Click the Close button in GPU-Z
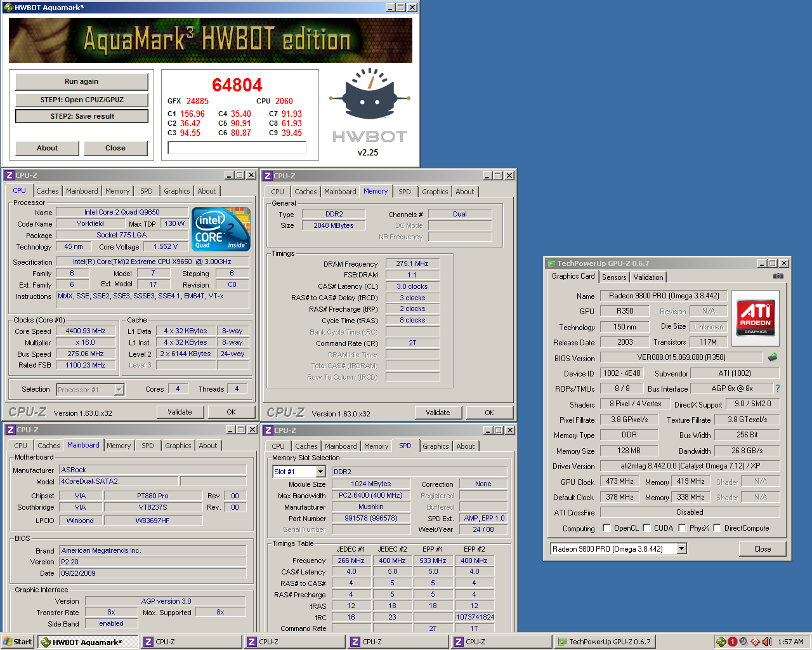The height and width of the screenshot is (650, 812). (x=763, y=549)
